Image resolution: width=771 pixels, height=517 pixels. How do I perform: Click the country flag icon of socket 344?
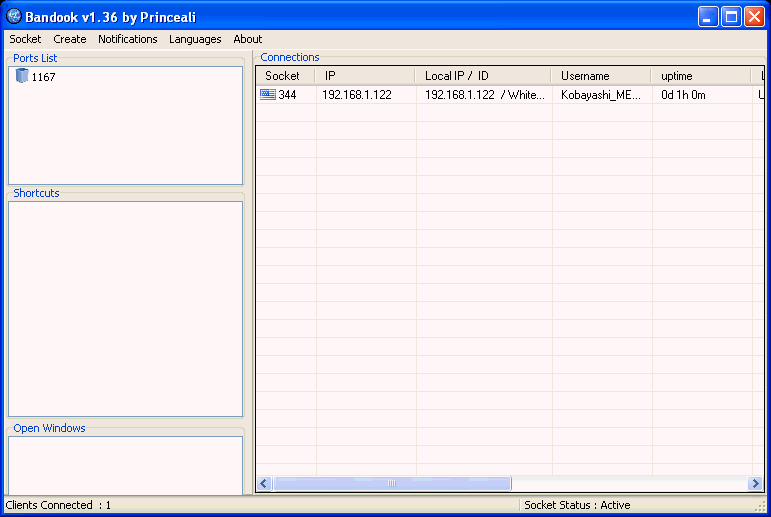(267, 95)
